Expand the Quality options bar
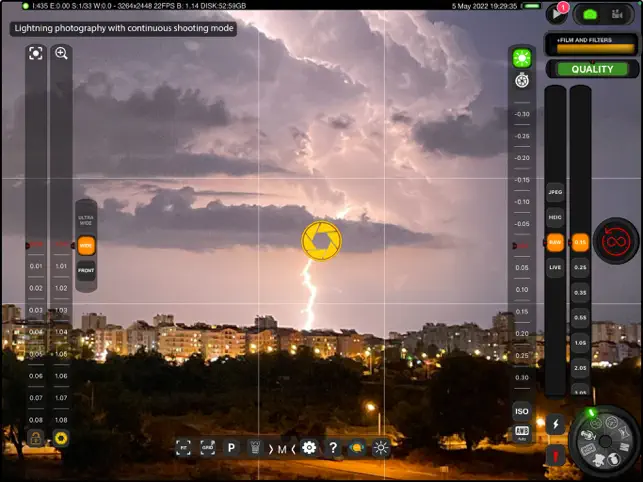The width and height of the screenshot is (643, 482). pos(591,69)
